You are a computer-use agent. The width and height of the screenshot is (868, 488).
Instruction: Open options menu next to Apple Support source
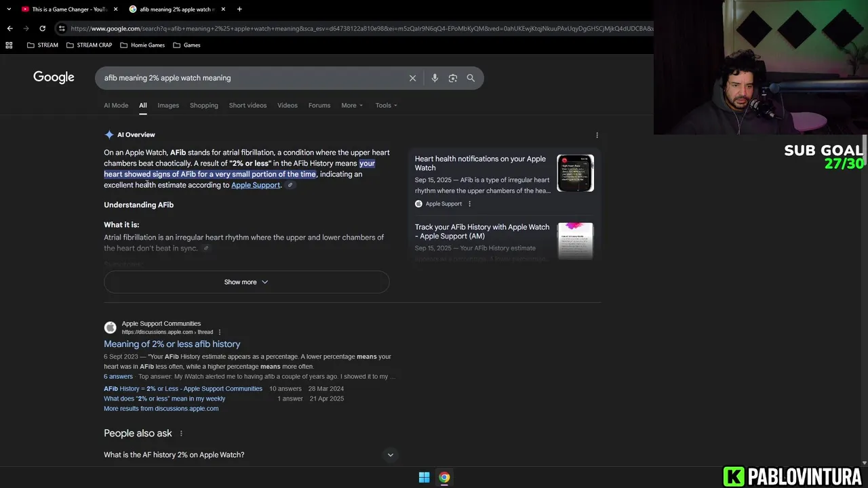tap(469, 204)
